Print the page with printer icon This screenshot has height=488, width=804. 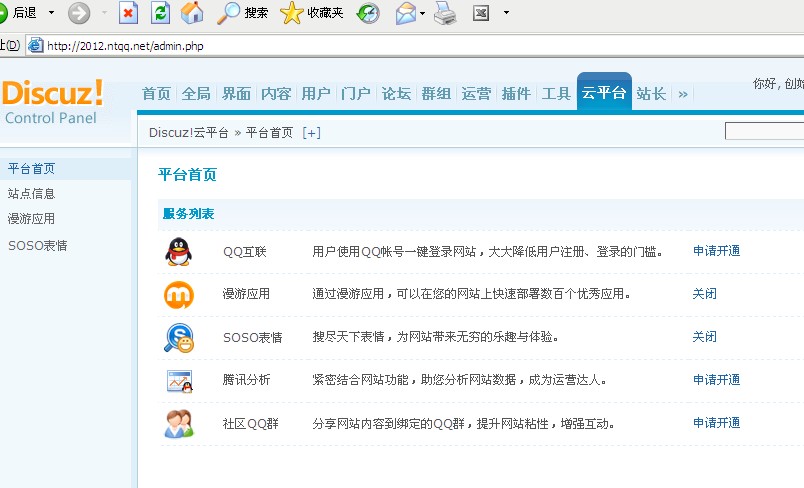445,13
